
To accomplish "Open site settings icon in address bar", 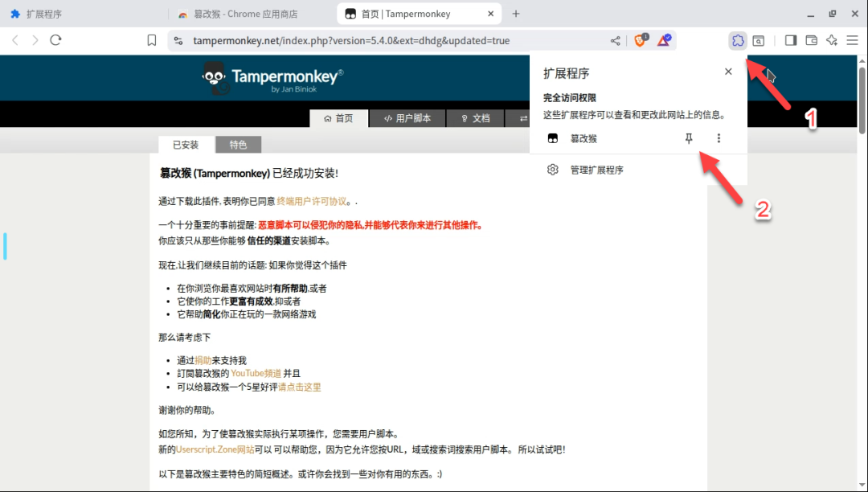I will click(x=178, y=40).
